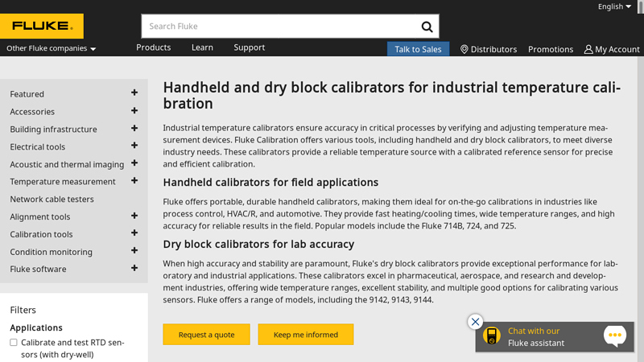
Task: Click the Talk to Sales button
Action: pos(418,49)
